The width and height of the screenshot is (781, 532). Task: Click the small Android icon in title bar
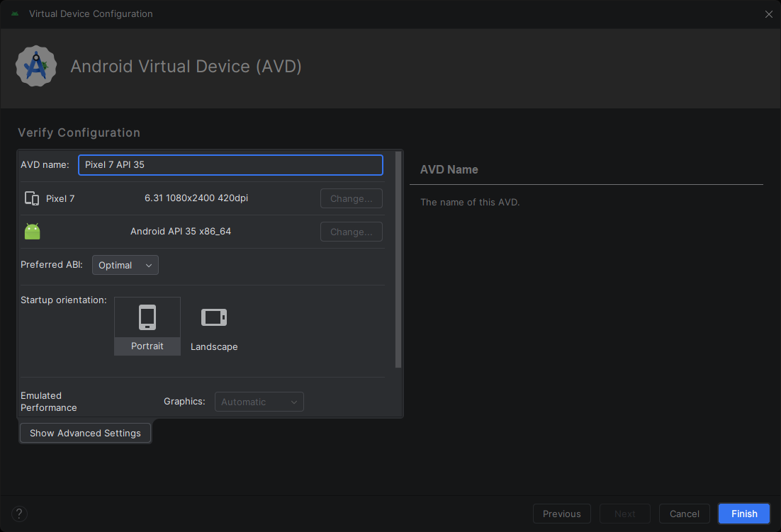15,14
